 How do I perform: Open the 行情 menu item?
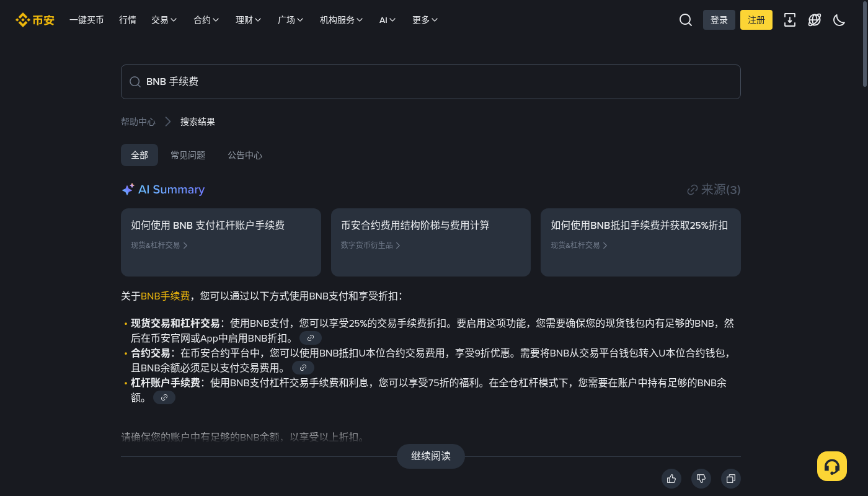[x=128, y=20]
